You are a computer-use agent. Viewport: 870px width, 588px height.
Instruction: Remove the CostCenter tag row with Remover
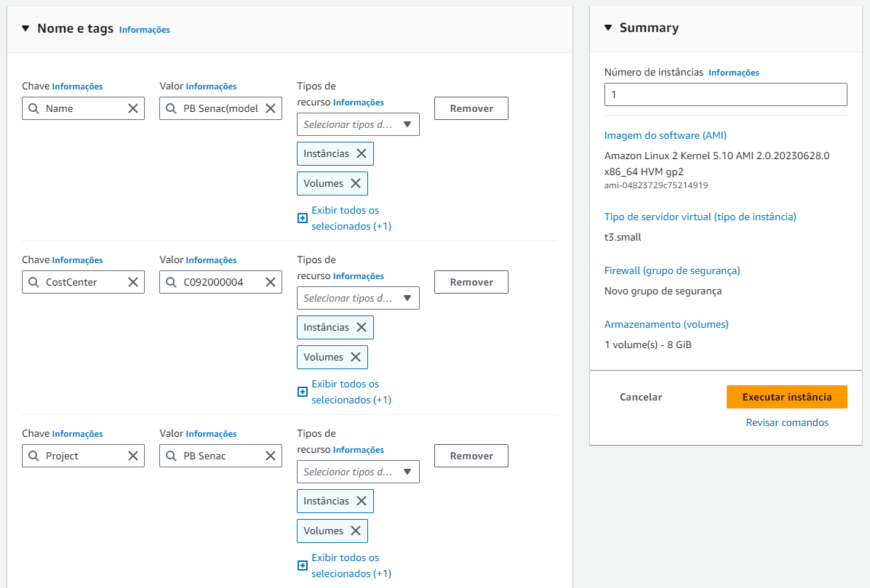[x=471, y=282]
